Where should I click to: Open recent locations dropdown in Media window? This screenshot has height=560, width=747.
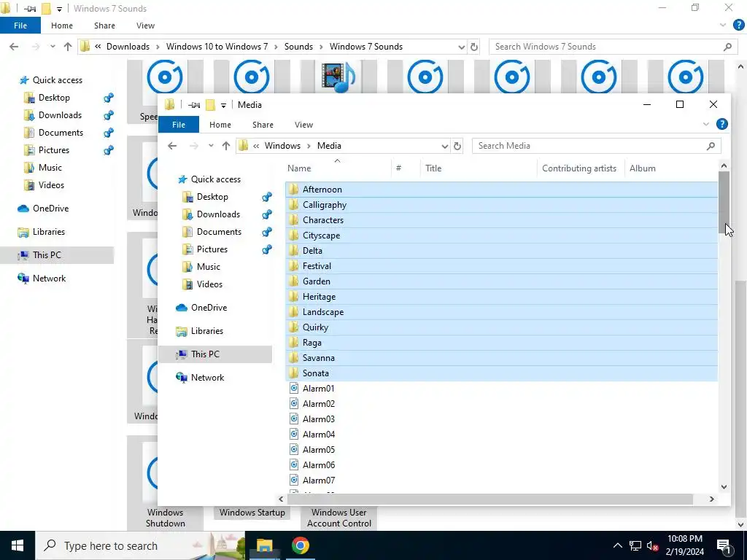(x=211, y=146)
